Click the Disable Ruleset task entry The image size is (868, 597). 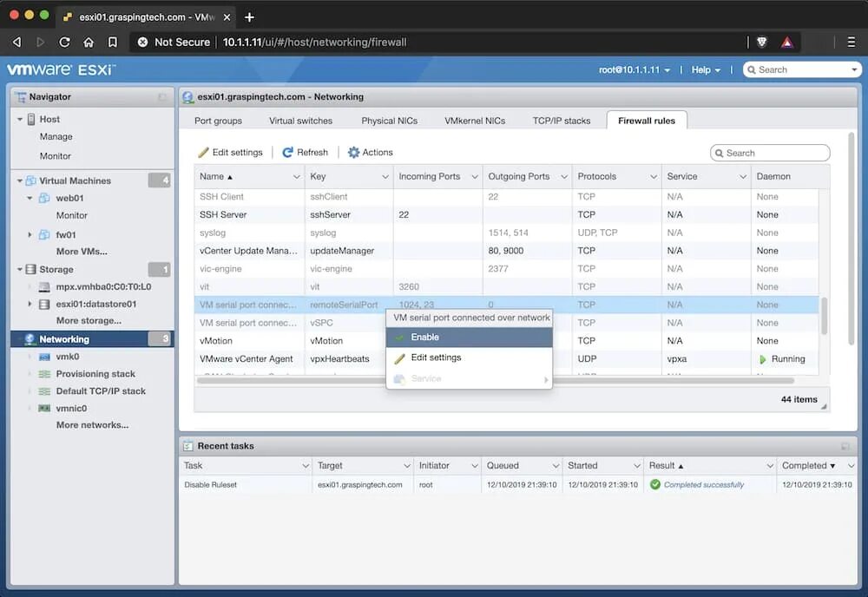click(x=210, y=485)
